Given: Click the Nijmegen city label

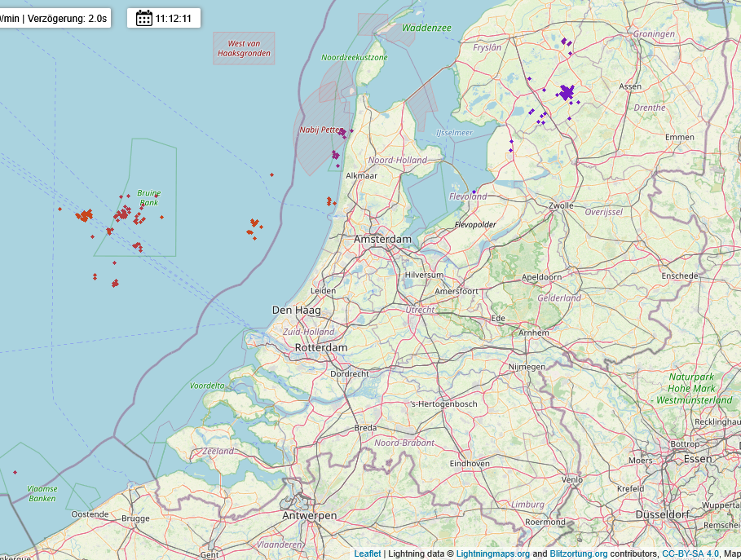Looking at the screenshot, I should point(527,367).
